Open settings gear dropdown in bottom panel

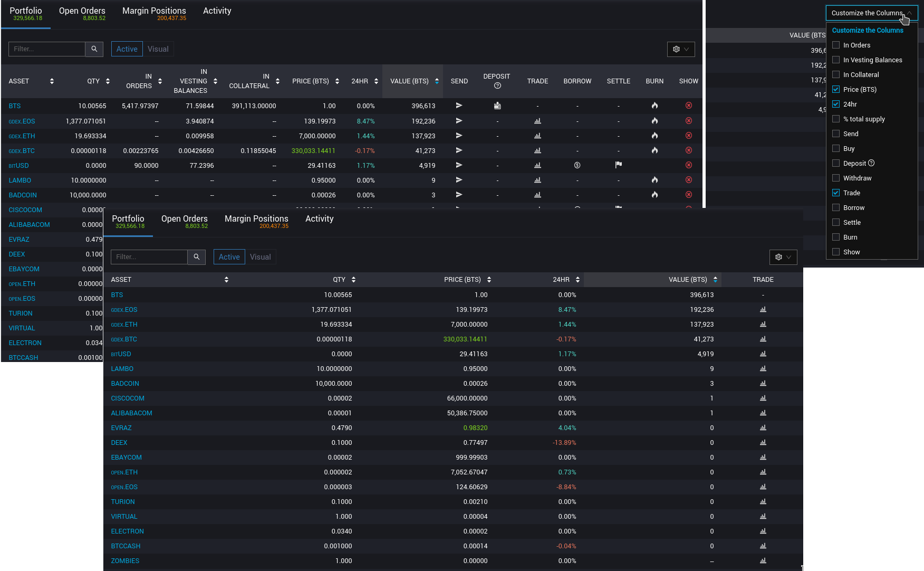point(783,257)
